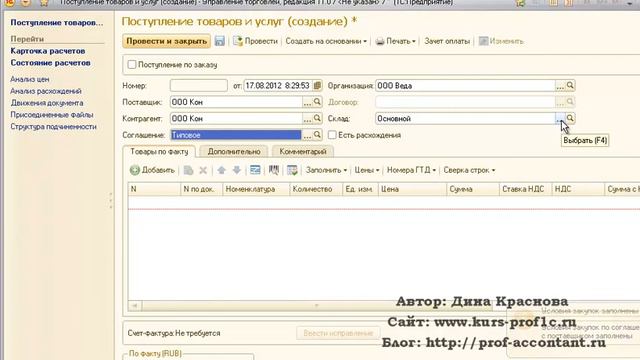Click the Поставщик field with ООО Кон
Image resolution: width=640 pixels, height=360 pixels.
pos(236,102)
